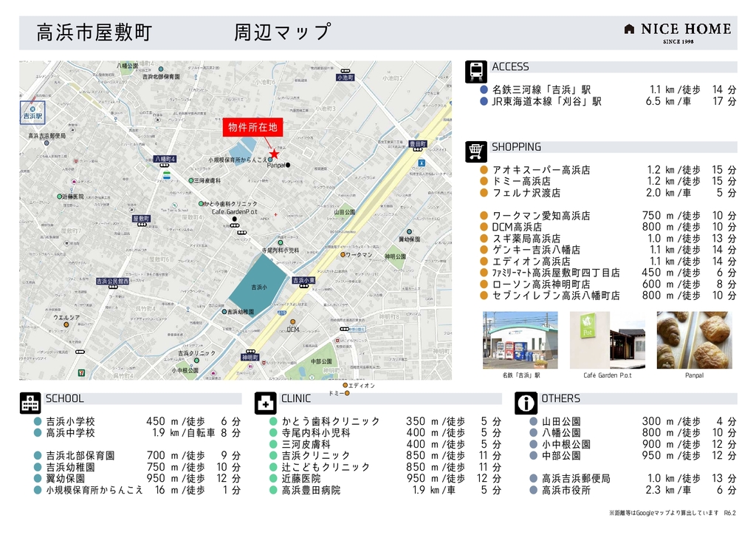The width and height of the screenshot is (756, 535).
Task: Click the 吉浜小 school area on map
Action: [x=259, y=287]
